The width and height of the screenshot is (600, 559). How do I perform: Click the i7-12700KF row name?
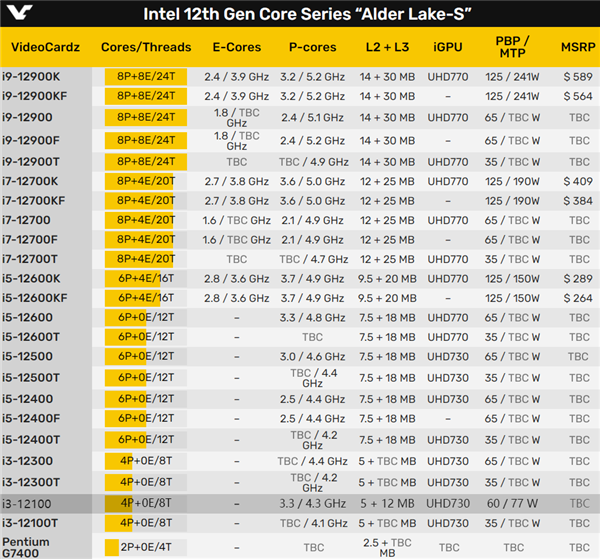coord(33,200)
